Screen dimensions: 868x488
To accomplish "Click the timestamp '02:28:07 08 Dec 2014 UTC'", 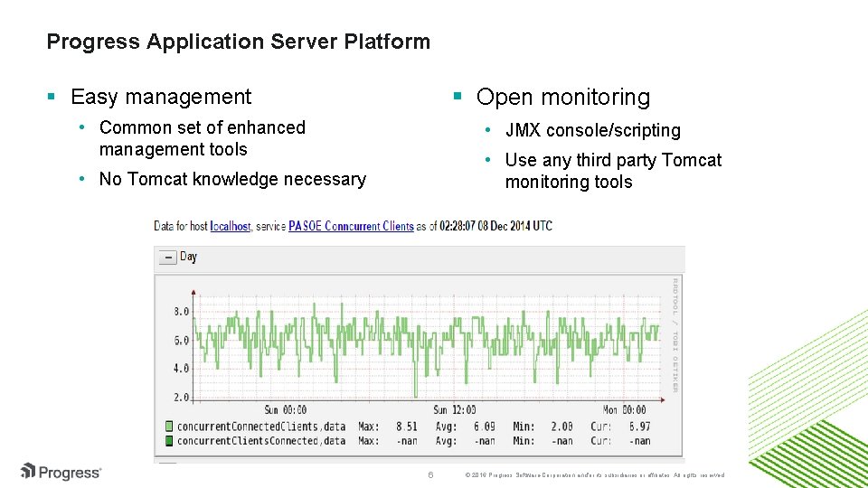I will pos(496,226).
